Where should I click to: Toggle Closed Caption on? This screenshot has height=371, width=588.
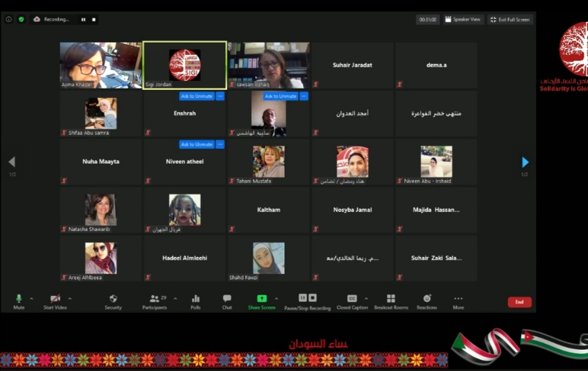[x=352, y=298]
